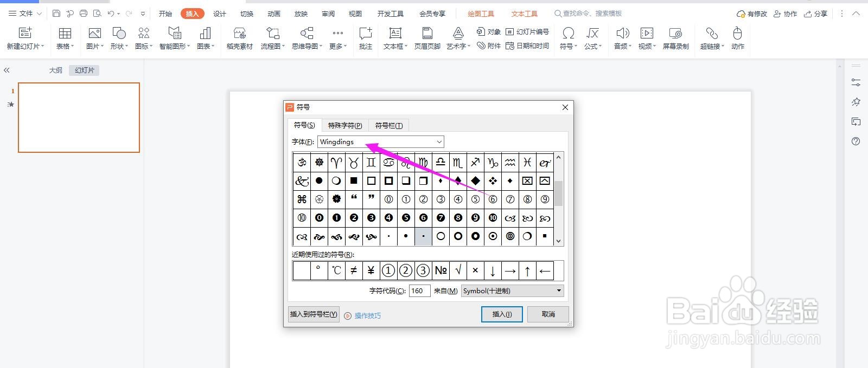
Task: Add an 动作 action
Action: [x=737, y=38]
